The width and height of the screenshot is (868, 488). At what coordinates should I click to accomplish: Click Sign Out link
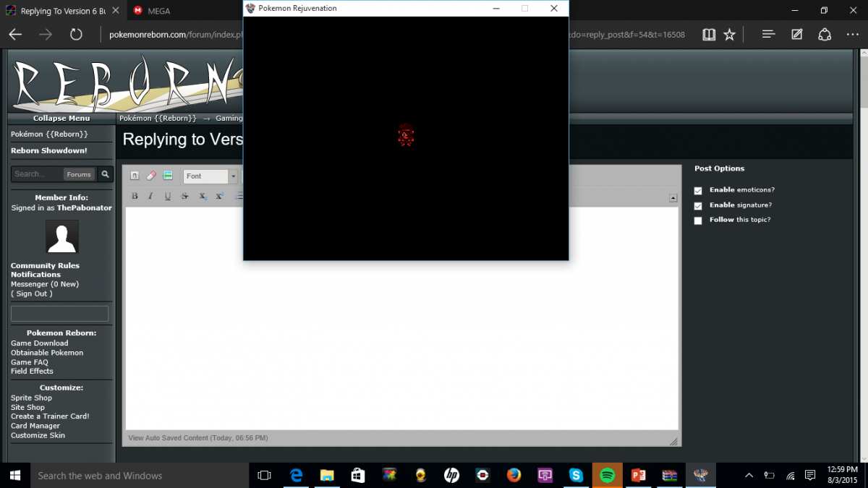coord(32,294)
